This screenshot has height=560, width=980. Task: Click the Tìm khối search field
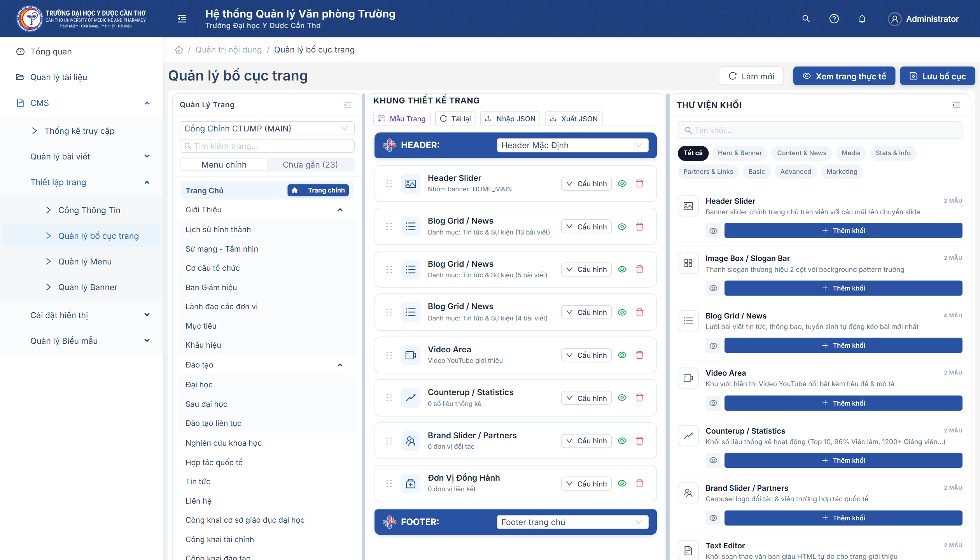(x=820, y=130)
